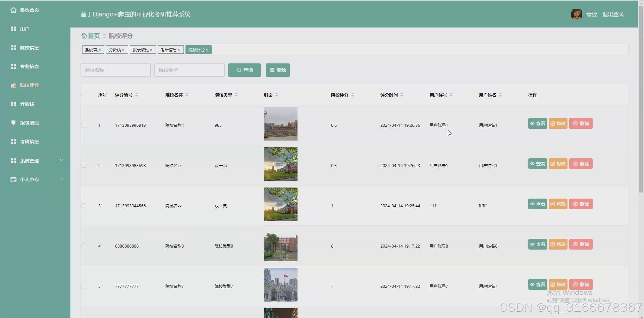
Task: Check the row 2 checkbox
Action: pyautogui.click(x=84, y=165)
